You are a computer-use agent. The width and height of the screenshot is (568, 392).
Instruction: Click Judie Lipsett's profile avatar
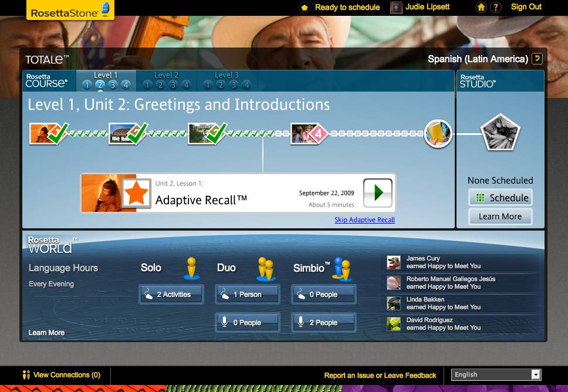pyautogui.click(x=396, y=7)
